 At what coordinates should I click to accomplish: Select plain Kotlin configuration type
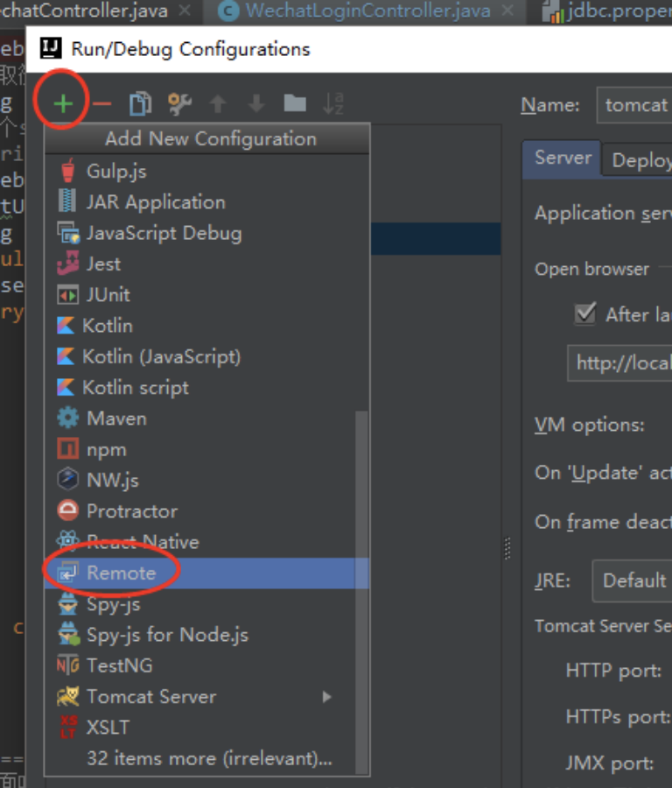[x=206, y=326]
